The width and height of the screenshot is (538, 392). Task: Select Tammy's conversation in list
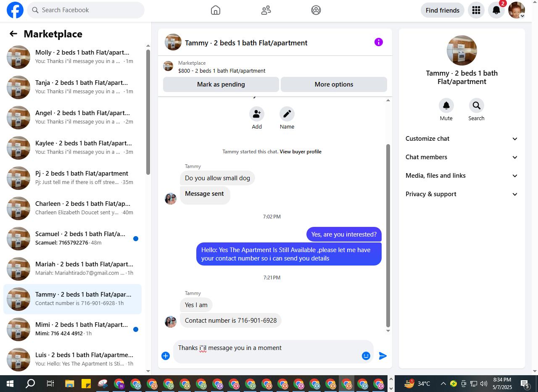point(72,299)
